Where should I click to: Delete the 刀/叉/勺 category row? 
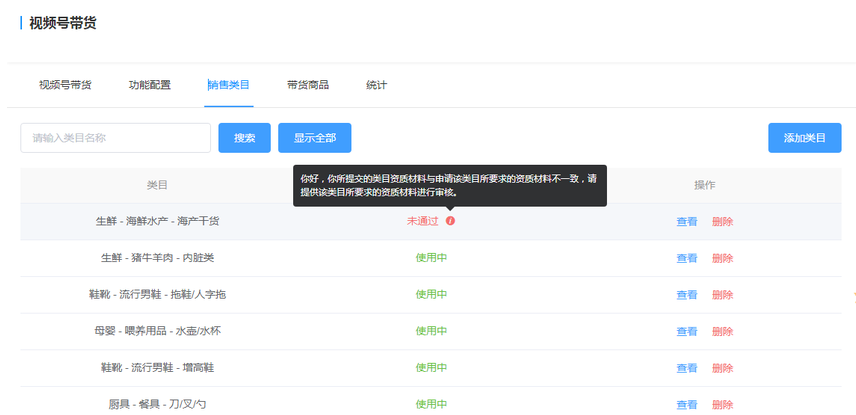[x=722, y=405]
